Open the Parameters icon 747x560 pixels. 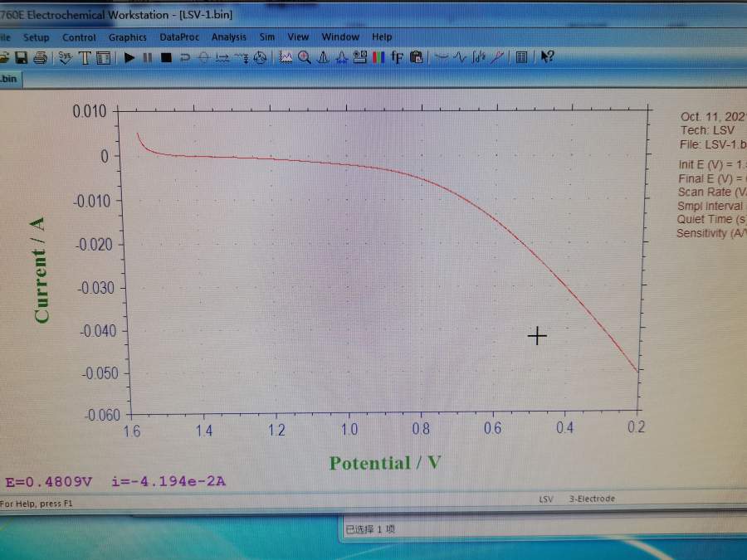(x=103, y=58)
